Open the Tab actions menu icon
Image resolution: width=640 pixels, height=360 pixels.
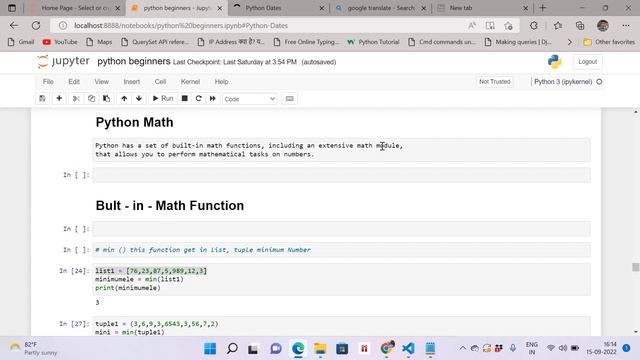(x=12, y=8)
